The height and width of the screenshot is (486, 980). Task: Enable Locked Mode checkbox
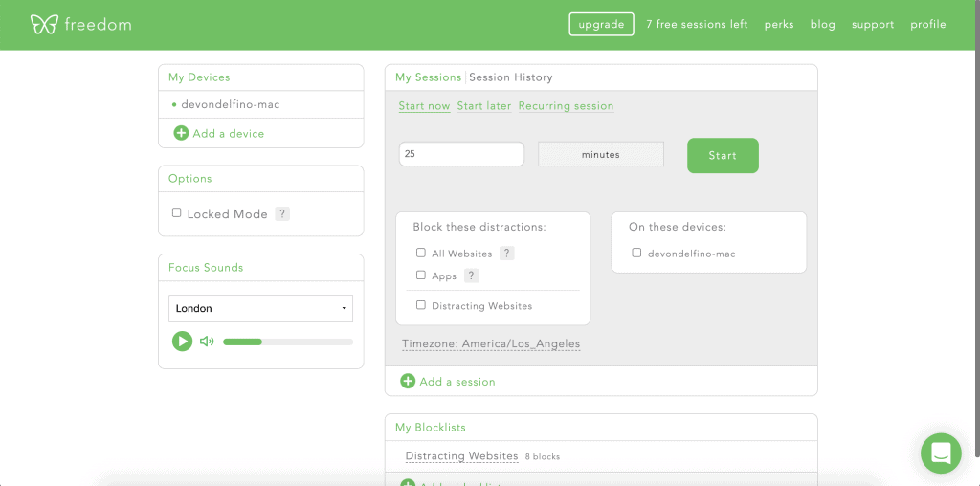176,213
